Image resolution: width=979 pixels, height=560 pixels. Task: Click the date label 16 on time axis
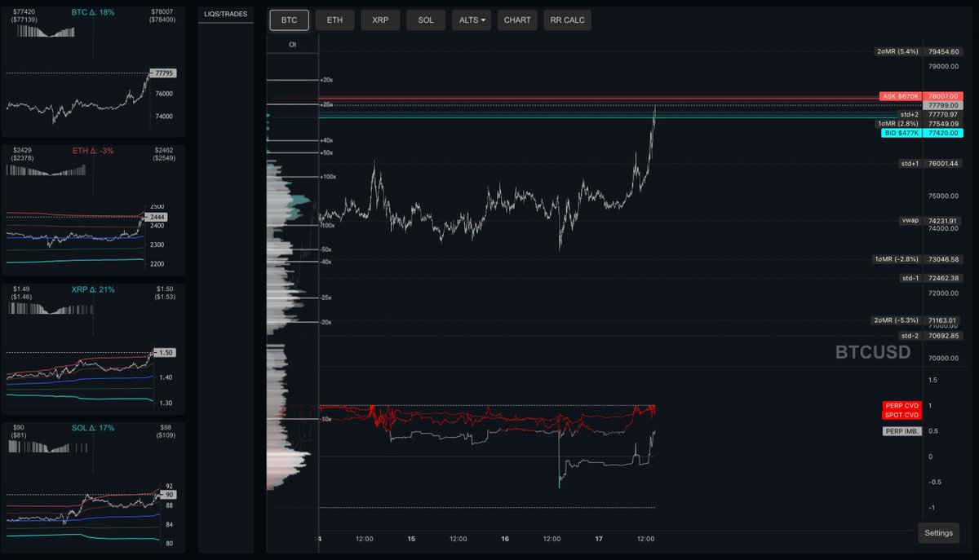click(506, 538)
